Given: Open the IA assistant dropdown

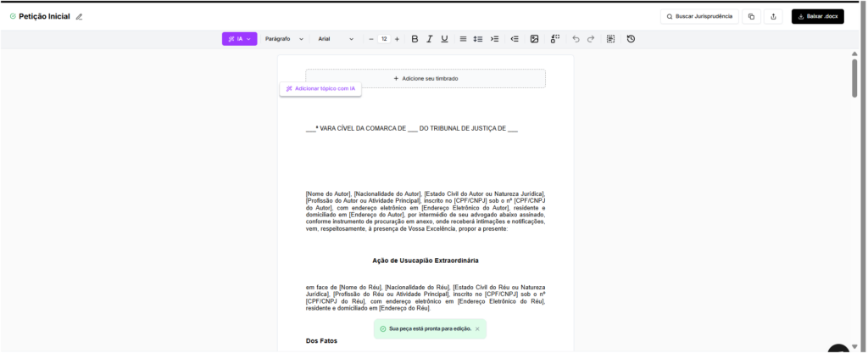Looking at the screenshot, I should [239, 39].
